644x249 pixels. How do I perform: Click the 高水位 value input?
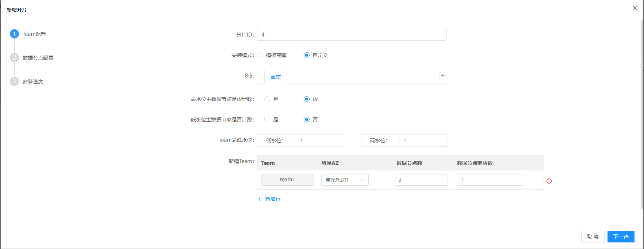[x=423, y=140]
